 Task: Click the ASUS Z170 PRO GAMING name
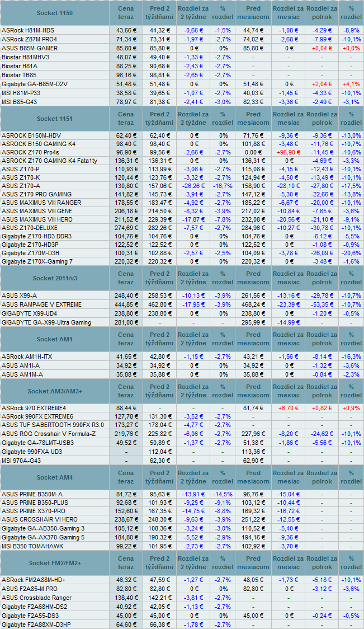[x=36, y=195]
